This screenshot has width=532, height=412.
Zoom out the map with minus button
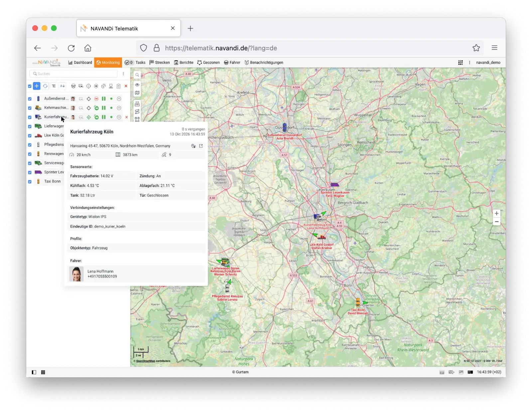[496, 222]
